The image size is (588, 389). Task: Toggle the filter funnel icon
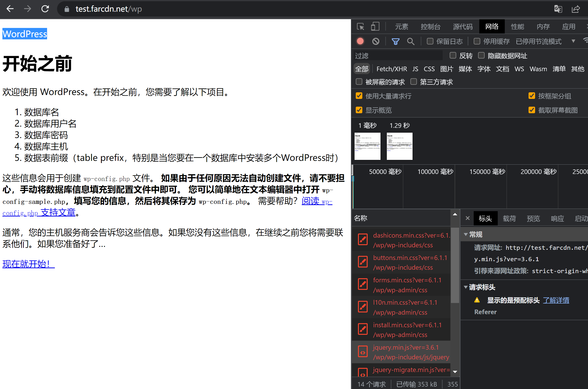click(396, 41)
